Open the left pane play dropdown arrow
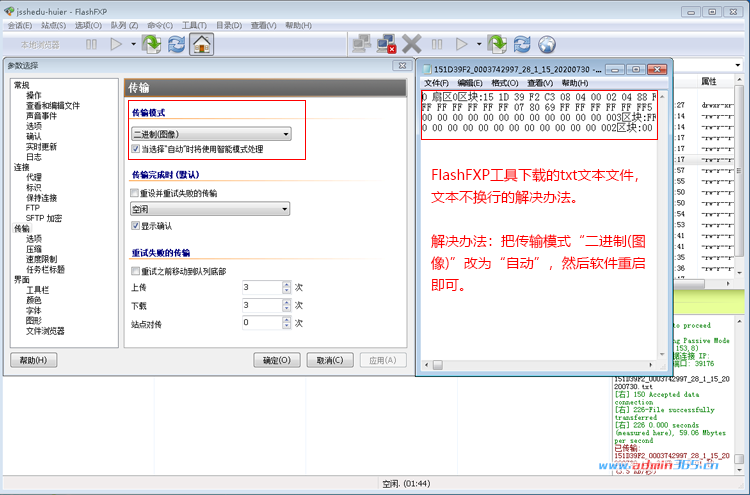The width and height of the screenshot is (750, 495). 133,44
